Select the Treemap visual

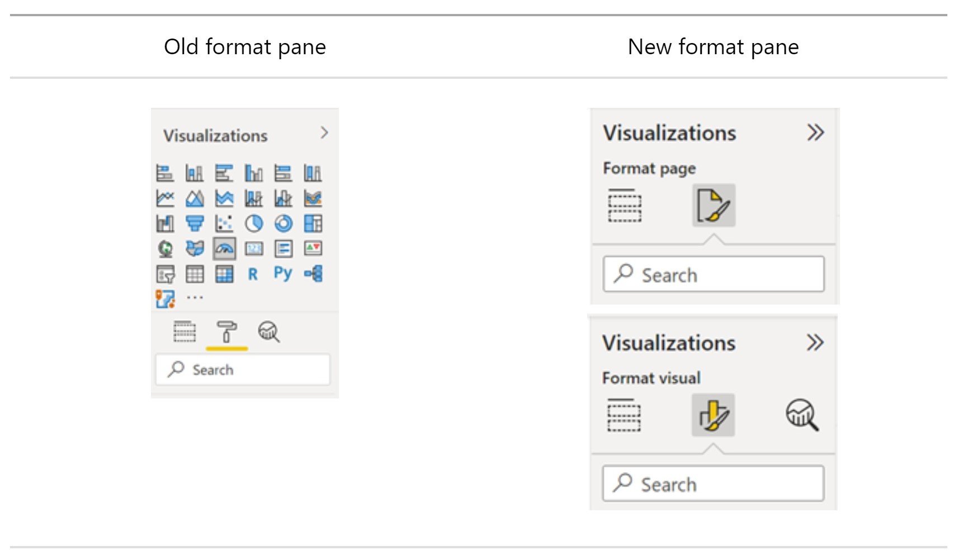click(313, 223)
